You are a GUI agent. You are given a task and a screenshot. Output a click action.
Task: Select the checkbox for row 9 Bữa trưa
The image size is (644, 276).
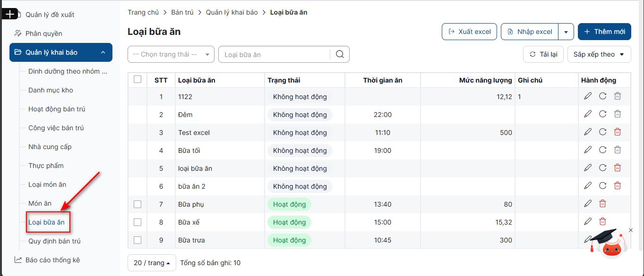click(x=137, y=240)
